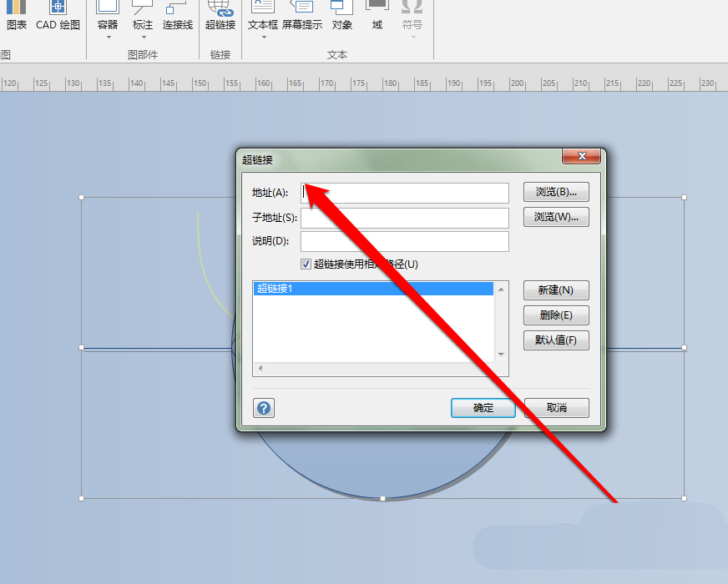The image size is (728, 584).
Task: Insert a 域 (field) via its icon
Action: pyautogui.click(x=377, y=15)
